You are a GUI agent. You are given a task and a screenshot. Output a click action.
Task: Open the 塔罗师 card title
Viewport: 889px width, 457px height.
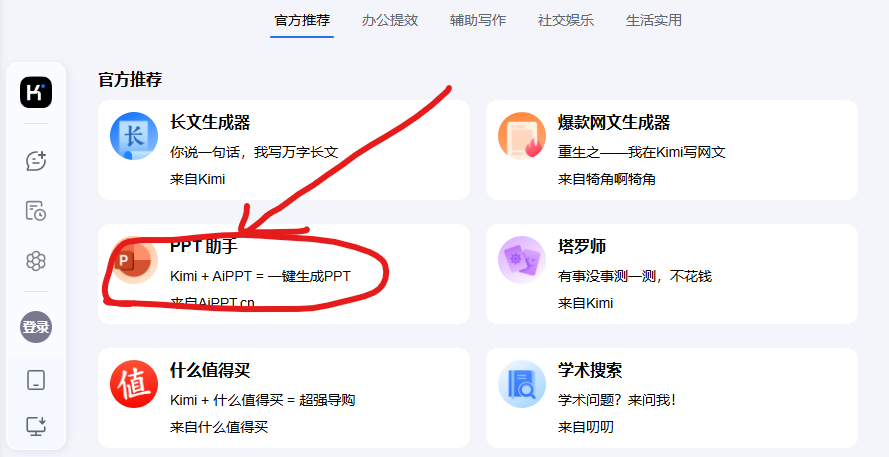click(x=582, y=246)
